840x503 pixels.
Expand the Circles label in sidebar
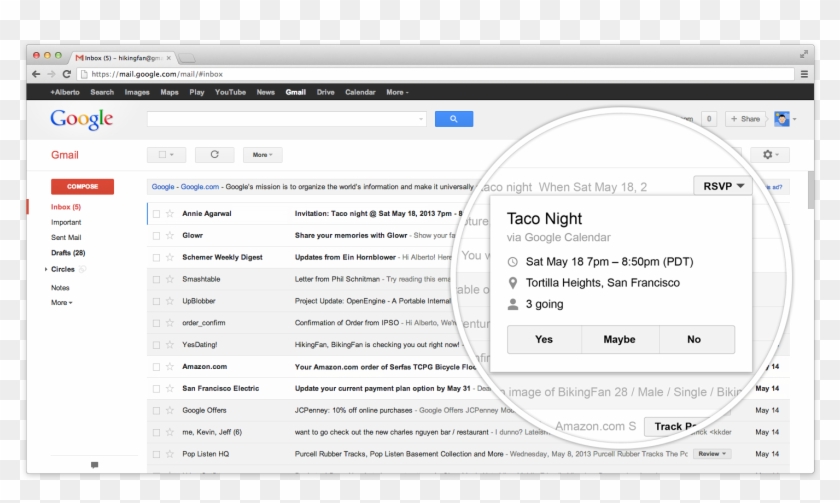pos(46,269)
